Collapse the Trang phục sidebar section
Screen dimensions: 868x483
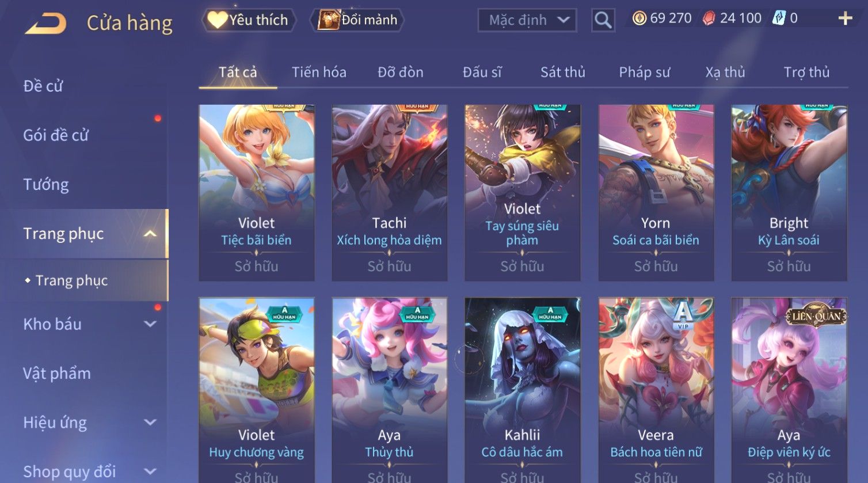click(150, 234)
